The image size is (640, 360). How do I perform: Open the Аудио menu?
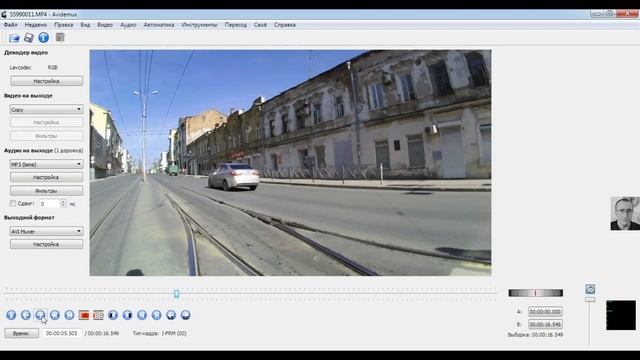(x=128, y=25)
